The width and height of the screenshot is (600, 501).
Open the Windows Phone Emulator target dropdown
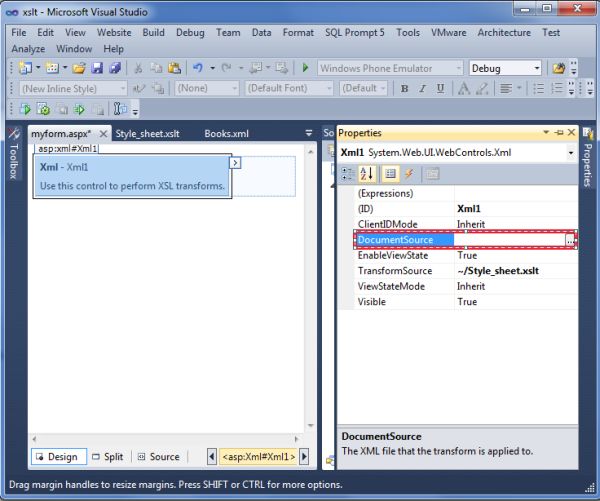458,68
